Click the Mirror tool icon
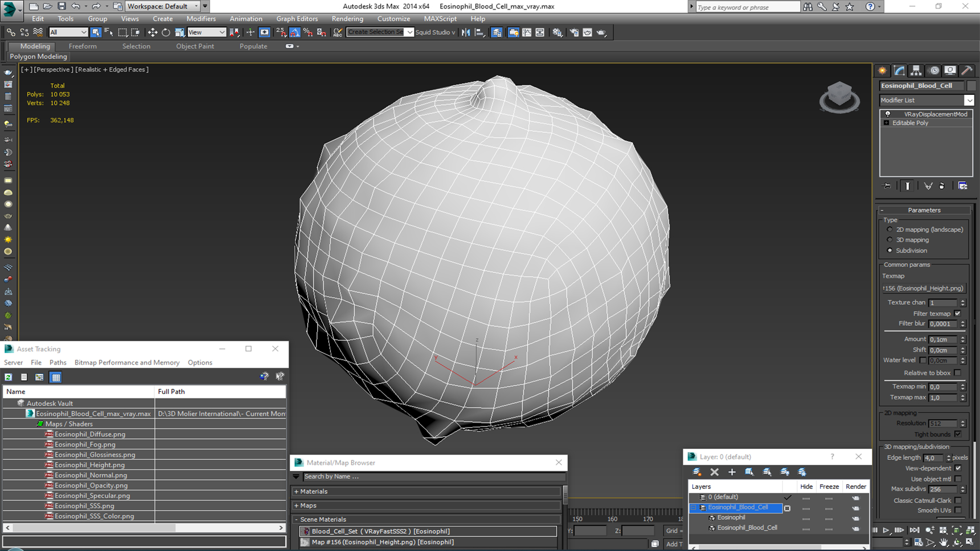Viewport: 980px width, 551px height. coord(466,32)
